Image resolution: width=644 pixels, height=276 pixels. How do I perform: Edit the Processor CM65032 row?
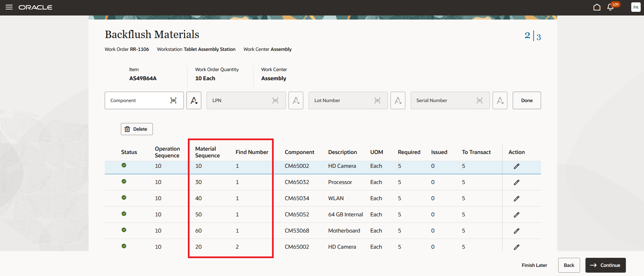pos(517,182)
